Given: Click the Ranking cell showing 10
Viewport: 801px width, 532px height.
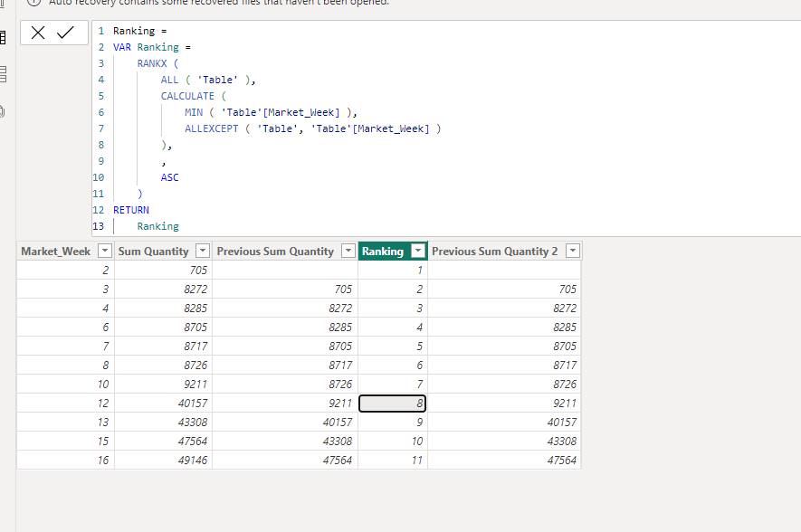Looking at the screenshot, I should click(392, 442).
